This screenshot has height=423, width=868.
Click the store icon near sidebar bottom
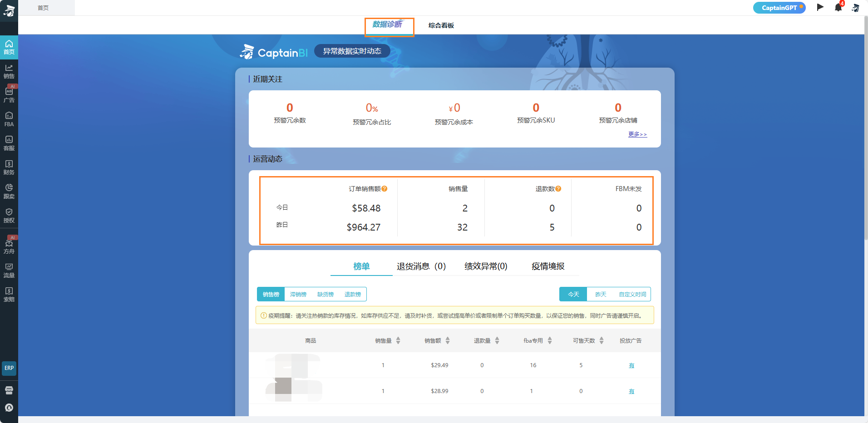point(9,390)
